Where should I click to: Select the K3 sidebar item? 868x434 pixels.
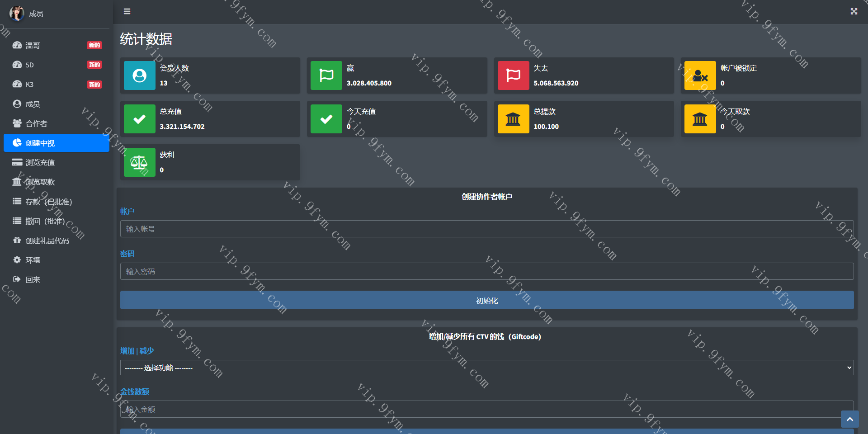pos(29,85)
